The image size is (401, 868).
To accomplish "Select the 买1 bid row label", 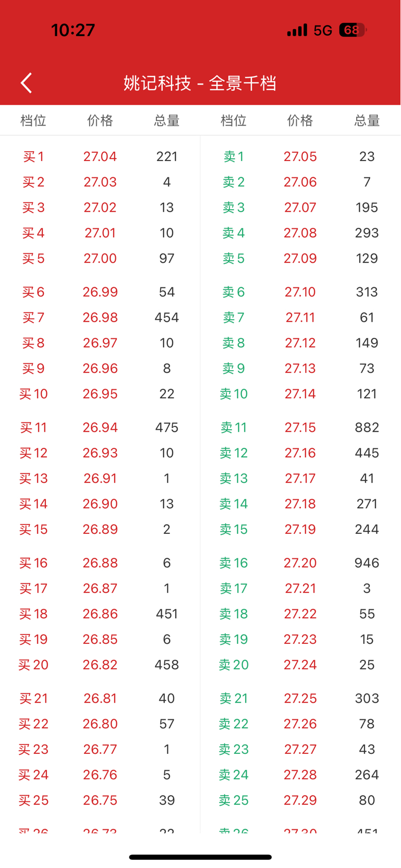I will pyautogui.click(x=33, y=156).
